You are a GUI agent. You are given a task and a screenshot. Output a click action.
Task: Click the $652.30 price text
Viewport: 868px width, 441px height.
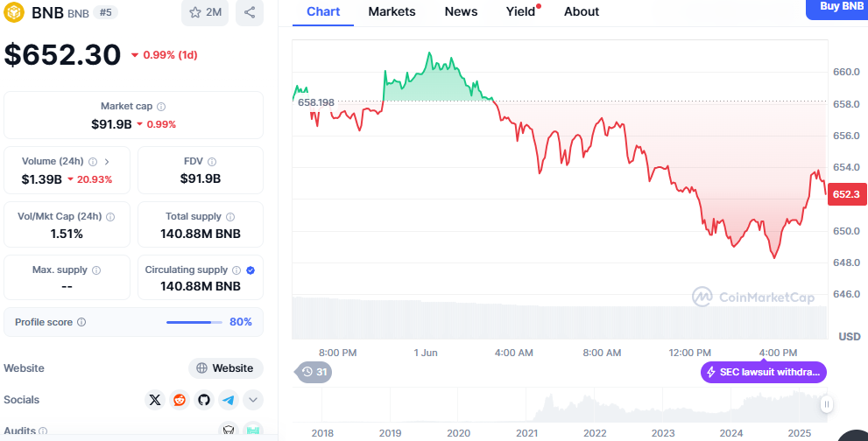point(62,55)
